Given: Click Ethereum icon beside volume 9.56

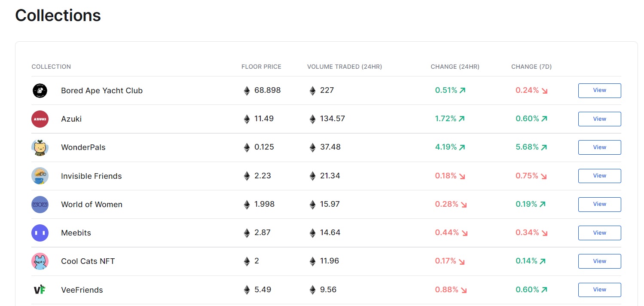Looking at the screenshot, I should coord(312,290).
